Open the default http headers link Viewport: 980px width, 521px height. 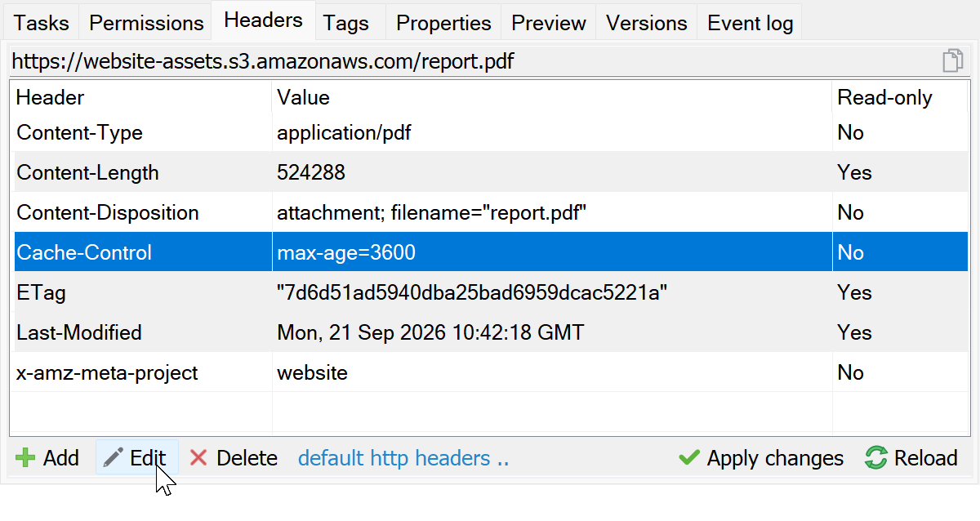click(x=403, y=458)
